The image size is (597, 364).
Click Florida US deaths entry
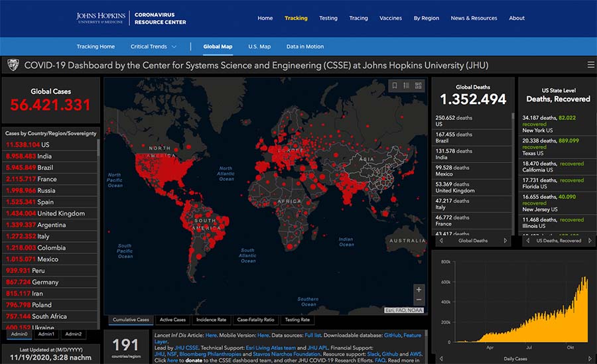556,183
